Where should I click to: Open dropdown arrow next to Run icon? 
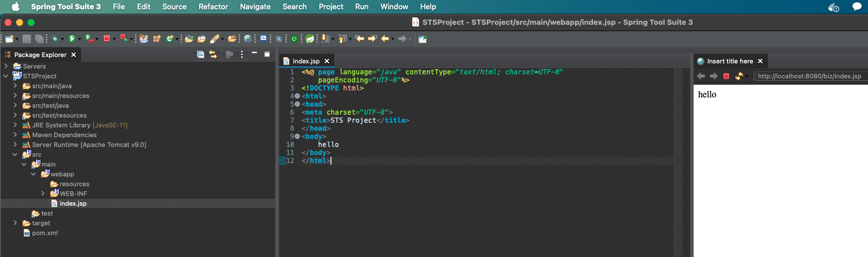(79, 39)
